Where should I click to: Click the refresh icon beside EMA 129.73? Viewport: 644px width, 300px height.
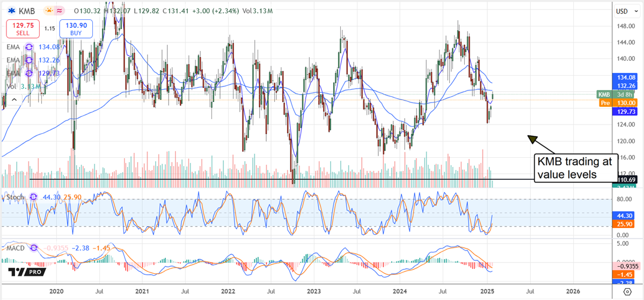coord(30,72)
